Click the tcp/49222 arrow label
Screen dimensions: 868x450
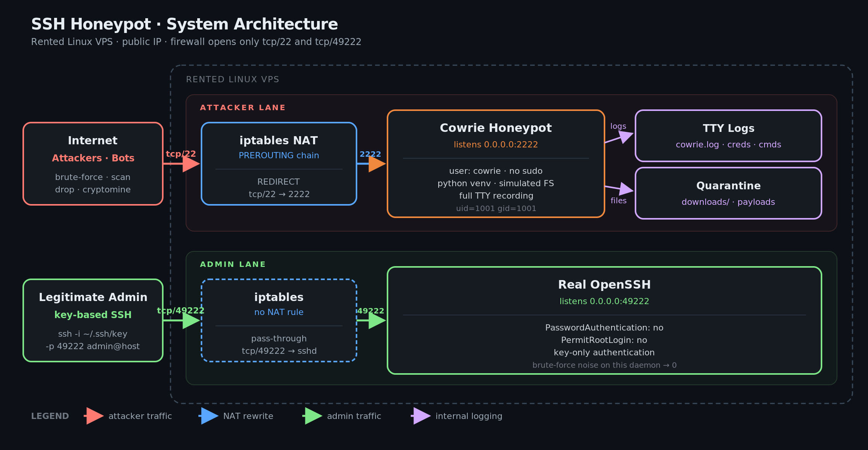[181, 311]
